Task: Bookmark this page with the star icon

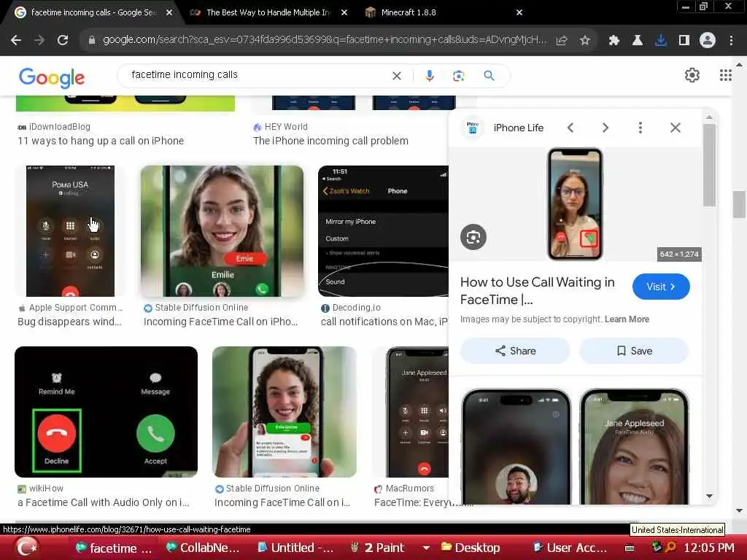Action: pyautogui.click(x=585, y=41)
